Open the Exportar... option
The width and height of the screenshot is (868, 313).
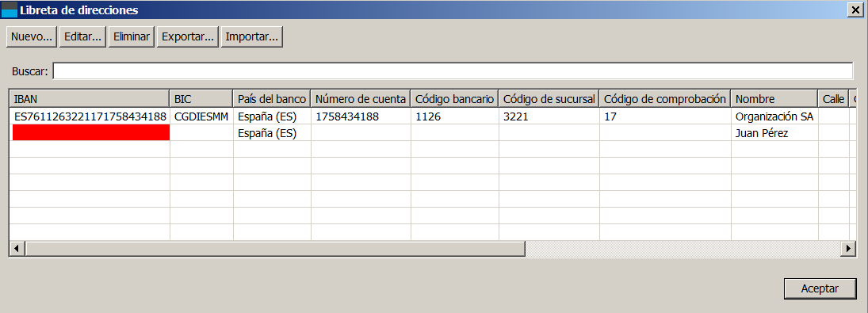point(188,37)
